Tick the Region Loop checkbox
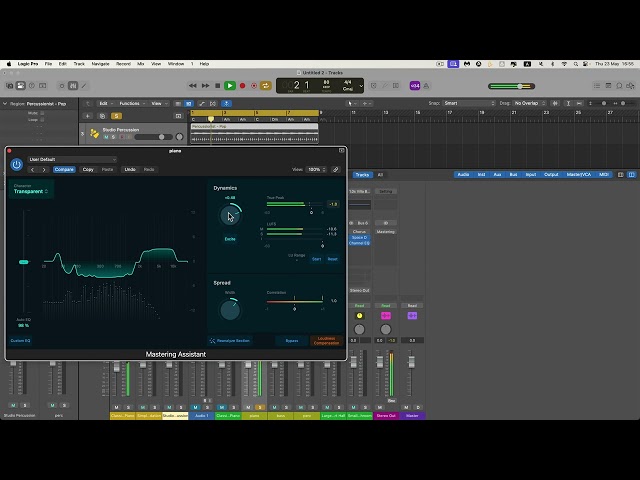 pyautogui.click(x=42, y=120)
